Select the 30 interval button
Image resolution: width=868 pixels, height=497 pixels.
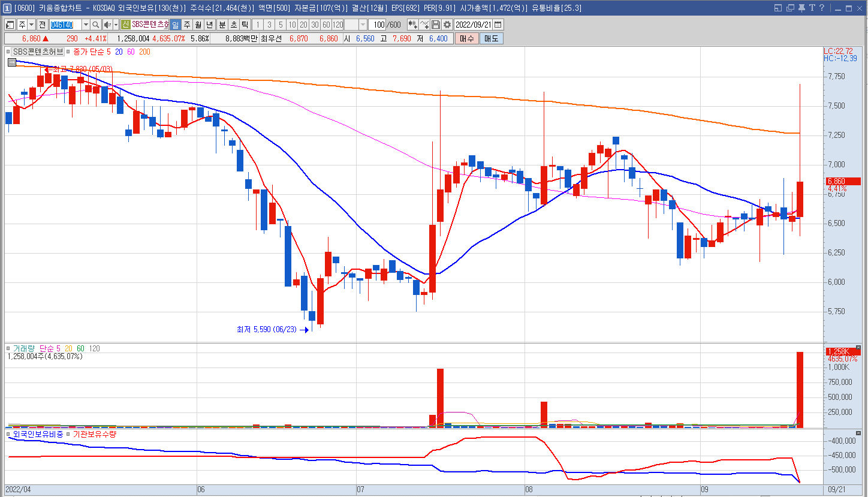(x=315, y=25)
